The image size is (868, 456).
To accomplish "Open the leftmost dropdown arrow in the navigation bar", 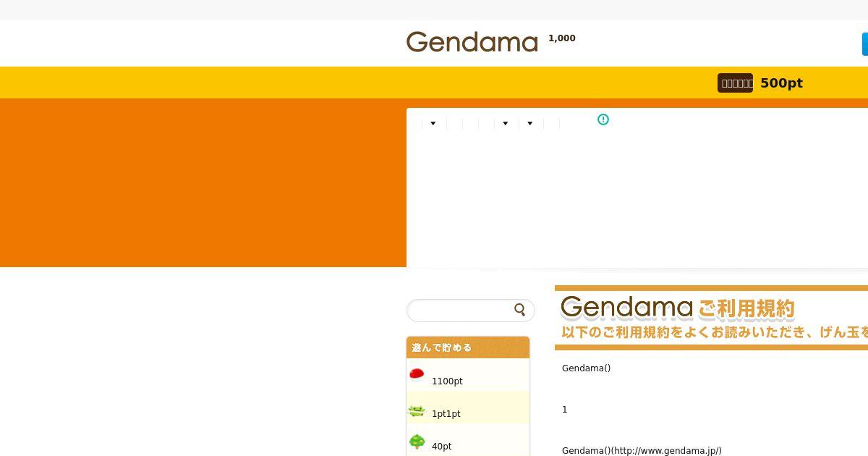I will pyautogui.click(x=433, y=124).
